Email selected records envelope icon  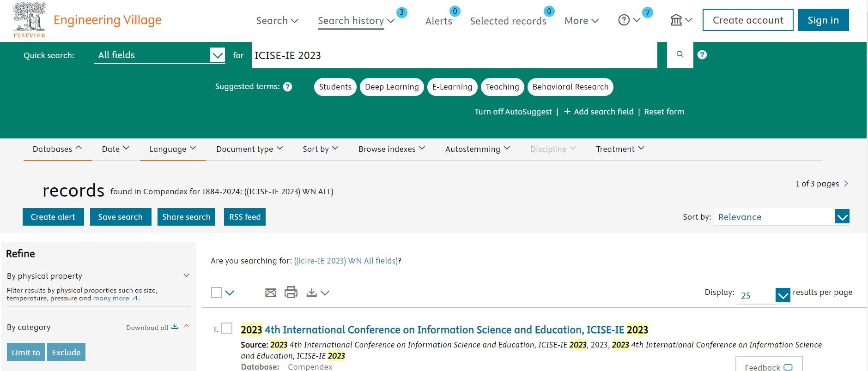[271, 293]
